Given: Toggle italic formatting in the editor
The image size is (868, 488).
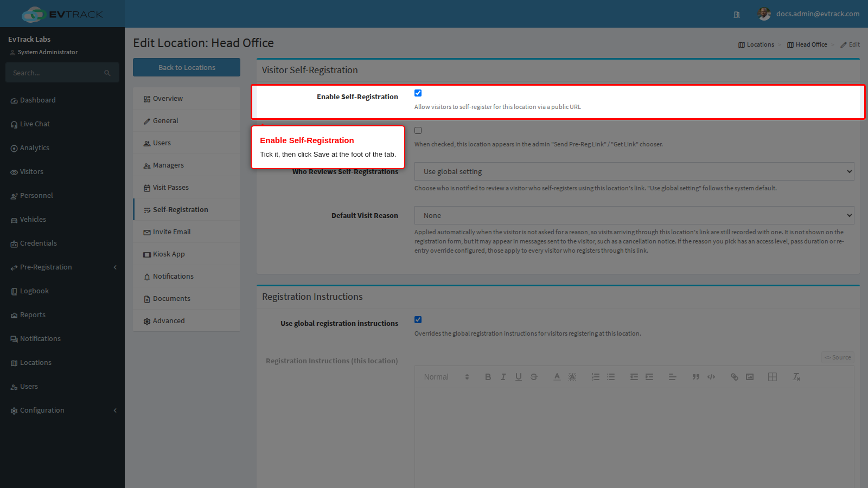Looking at the screenshot, I should 503,377.
